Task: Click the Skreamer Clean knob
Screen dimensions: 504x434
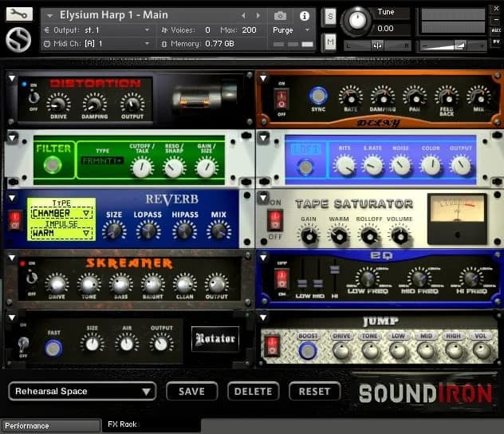Action: pyautogui.click(x=184, y=284)
